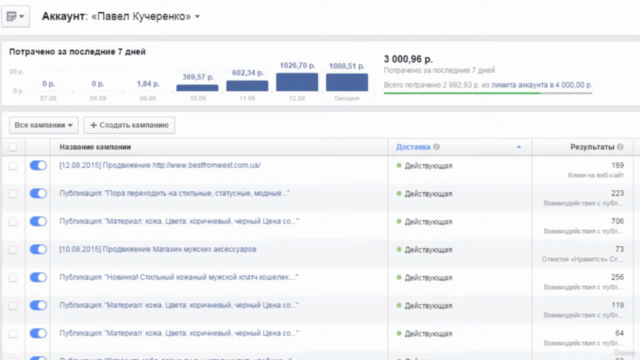This screenshot has height=360, width=640.
Task: Click the info icon next to Доставка
Action: [x=436, y=147]
